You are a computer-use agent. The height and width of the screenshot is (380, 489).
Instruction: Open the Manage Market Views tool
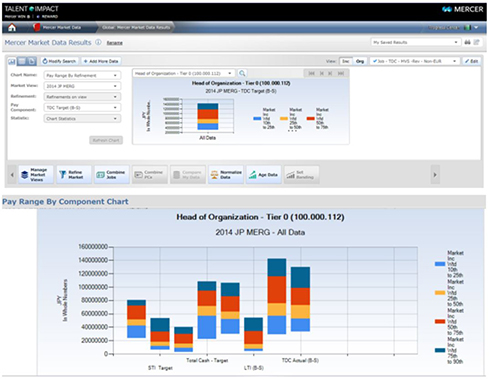(x=36, y=175)
